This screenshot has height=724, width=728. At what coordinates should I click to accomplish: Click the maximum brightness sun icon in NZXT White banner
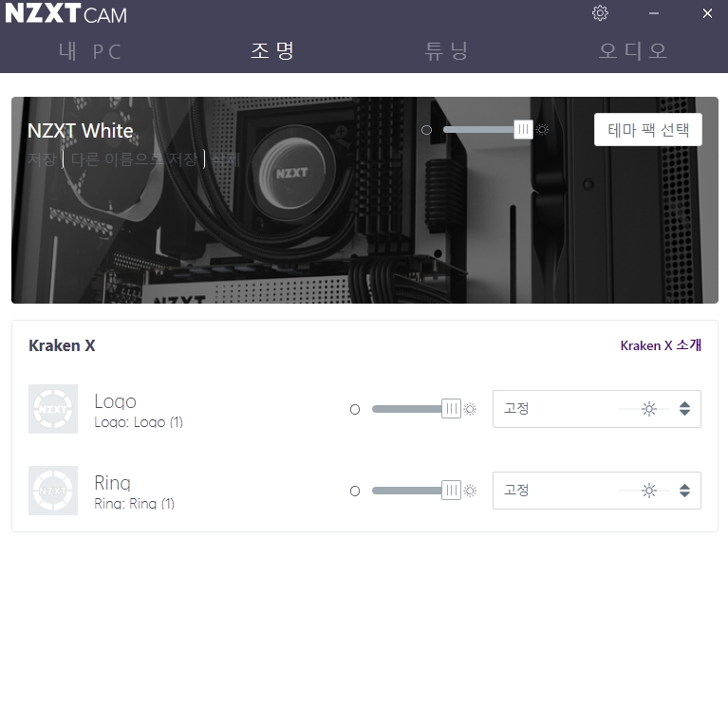[x=542, y=129]
